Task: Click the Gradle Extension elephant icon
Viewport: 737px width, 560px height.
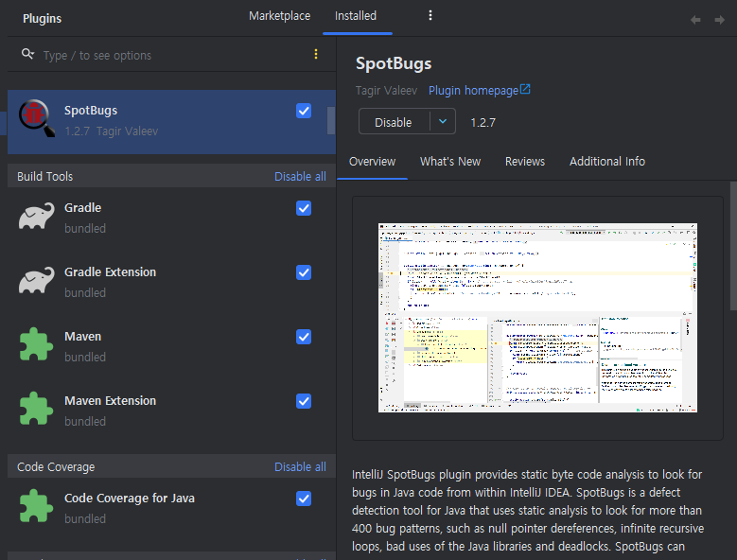Action: pos(36,280)
